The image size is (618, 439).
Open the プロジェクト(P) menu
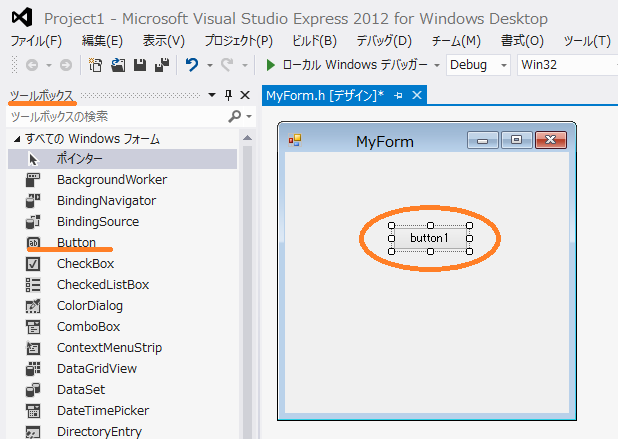[x=238, y=41]
